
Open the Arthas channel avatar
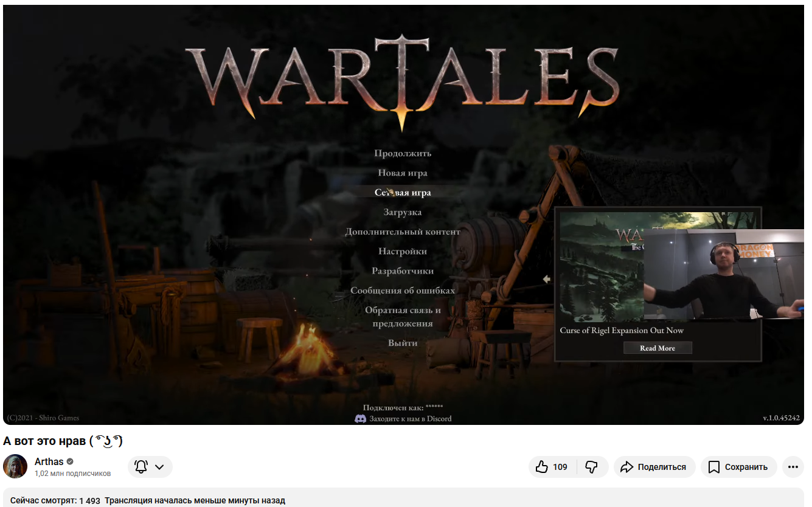(15, 466)
